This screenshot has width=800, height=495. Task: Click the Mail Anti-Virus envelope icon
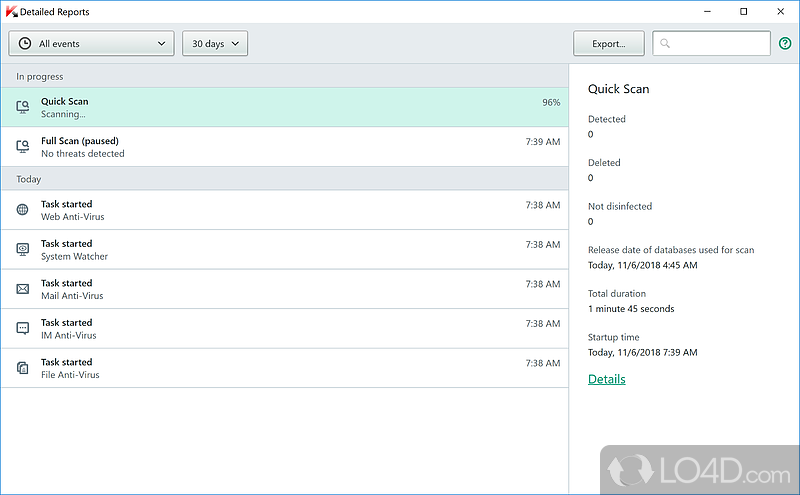tap(22, 289)
